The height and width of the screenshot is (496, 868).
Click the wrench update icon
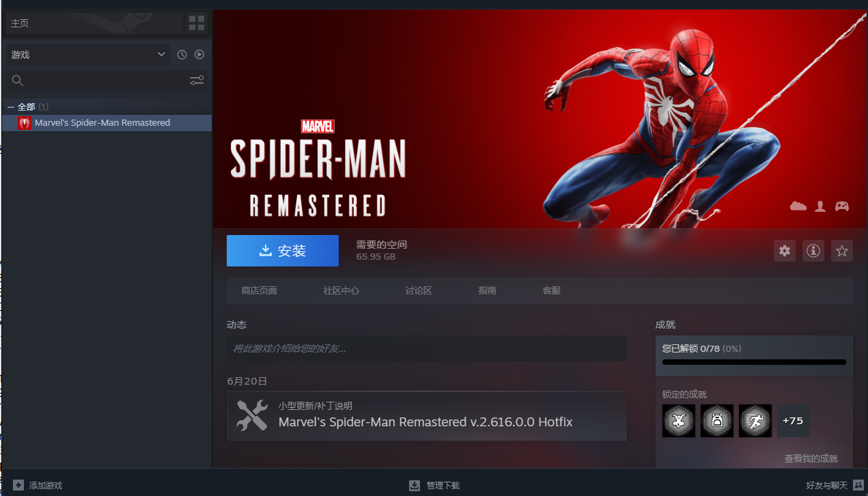(251, 415)
